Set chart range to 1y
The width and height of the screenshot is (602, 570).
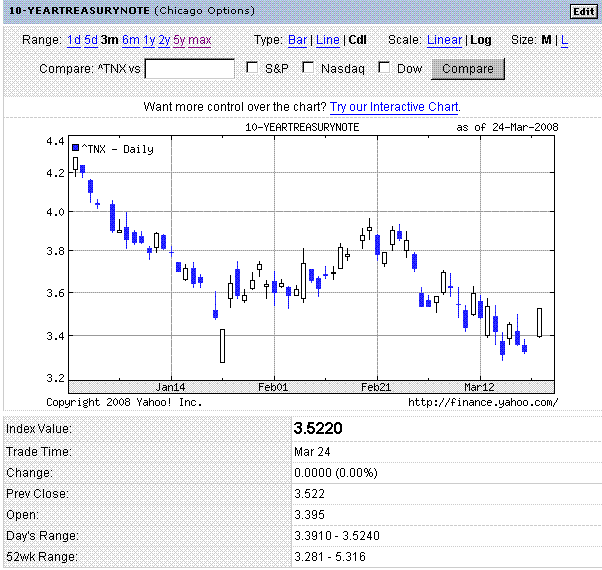tap(149, 40)
